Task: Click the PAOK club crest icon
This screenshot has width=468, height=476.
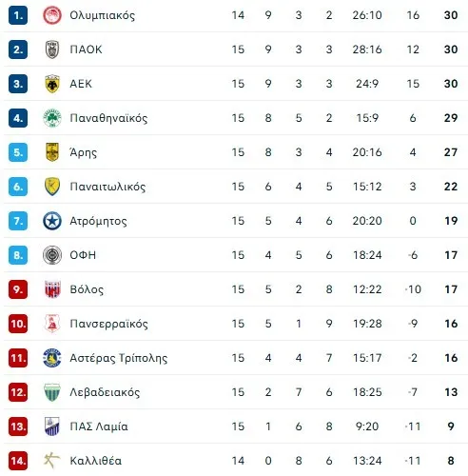Action: pyautogui.click(x=52, y=50)
